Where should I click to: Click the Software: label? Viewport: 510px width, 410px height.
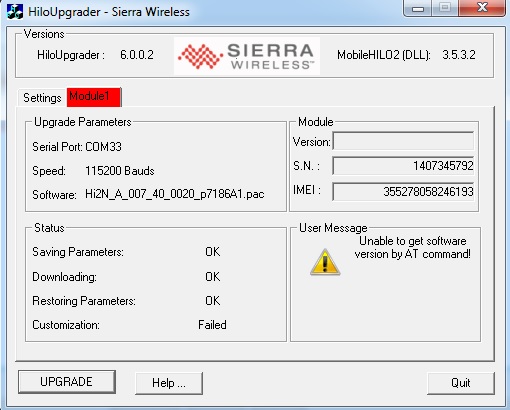click(x=54, y=195)
